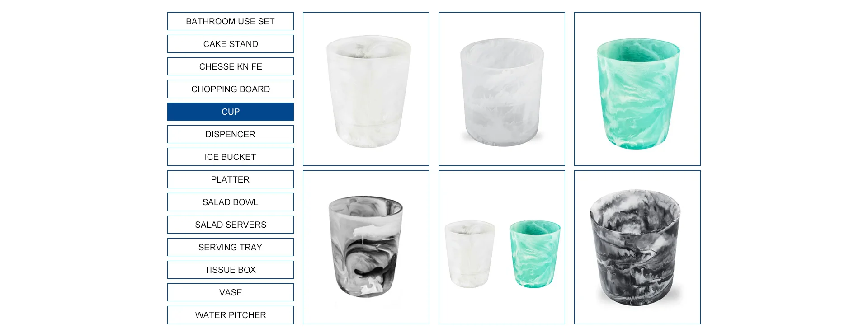Go to the VASE category
Viewport: 868px width, 333px height.
pyautogui.click(x=230, y=292)
